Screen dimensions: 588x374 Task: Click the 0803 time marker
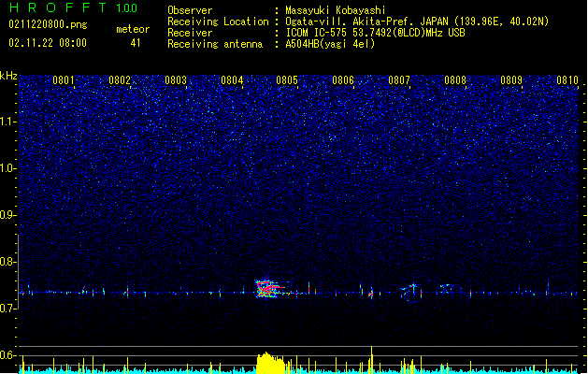pyautogui.click(x=176, y=80)
